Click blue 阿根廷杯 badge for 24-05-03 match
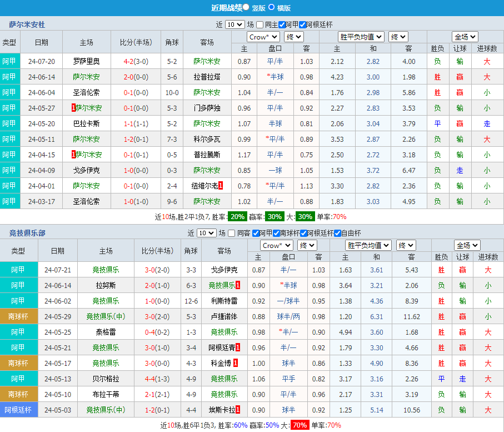Image resolution: width=504 pixels, height=432 pixels. (x=18, y=410)
